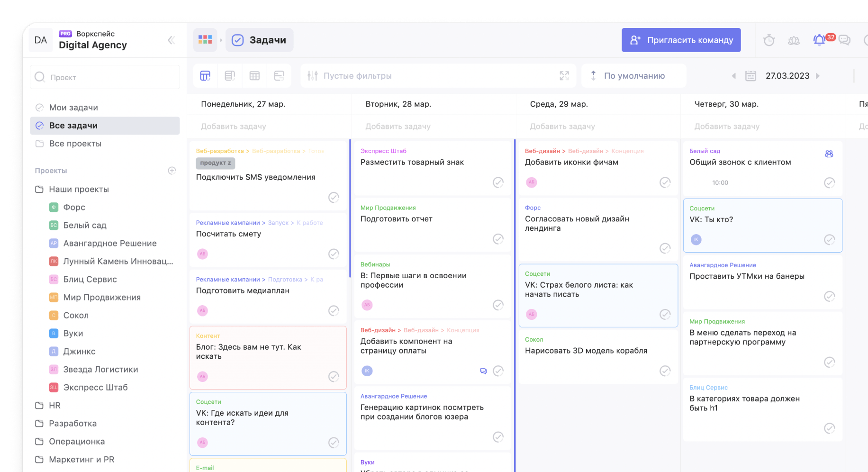Click comment icon on payment page task
Image resolution: width=868 pixels, height=472 pixels.
click(483, 371)
